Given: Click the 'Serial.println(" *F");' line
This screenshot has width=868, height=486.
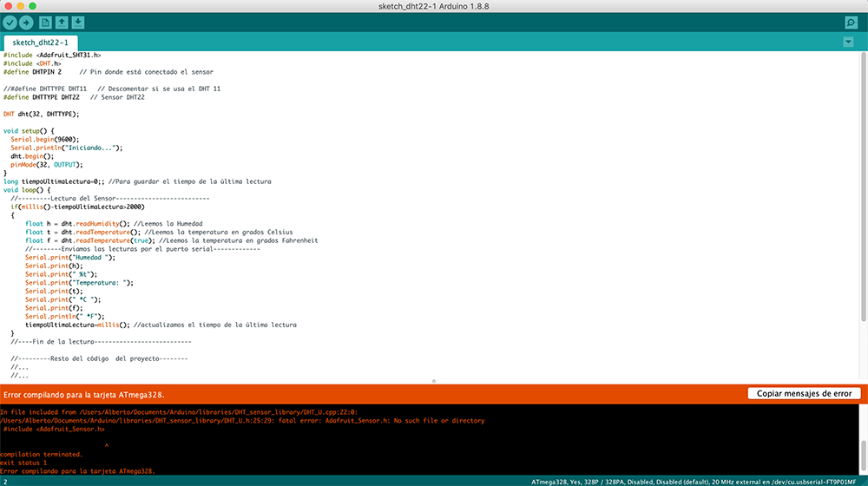Looking at the screenshot, I should pos(65,317).
